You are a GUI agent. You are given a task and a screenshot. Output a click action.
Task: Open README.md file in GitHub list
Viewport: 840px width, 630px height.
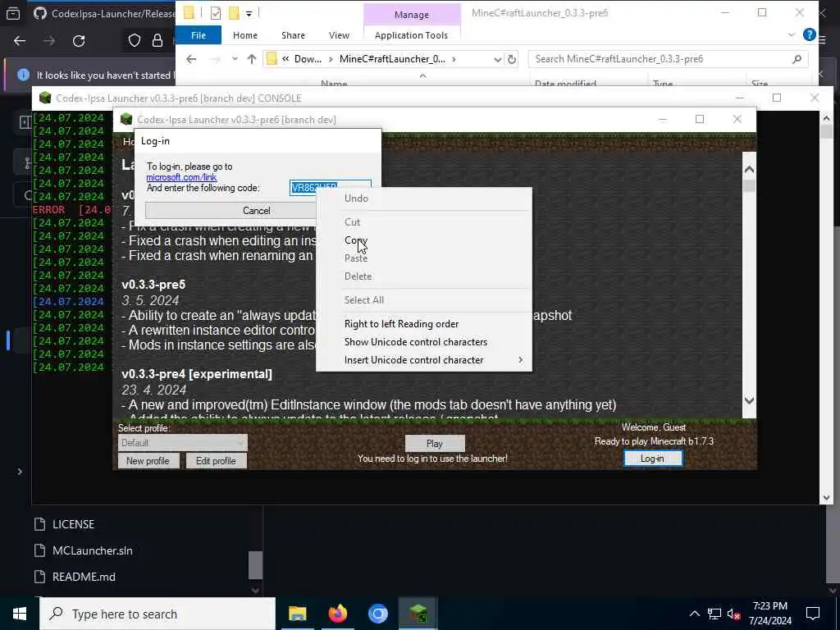(x=84, y=577)
